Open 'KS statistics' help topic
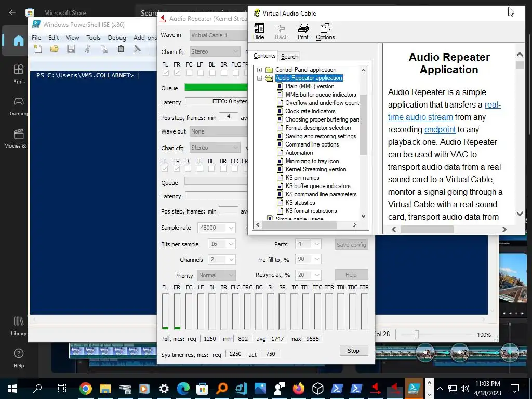 coord(300,203)
